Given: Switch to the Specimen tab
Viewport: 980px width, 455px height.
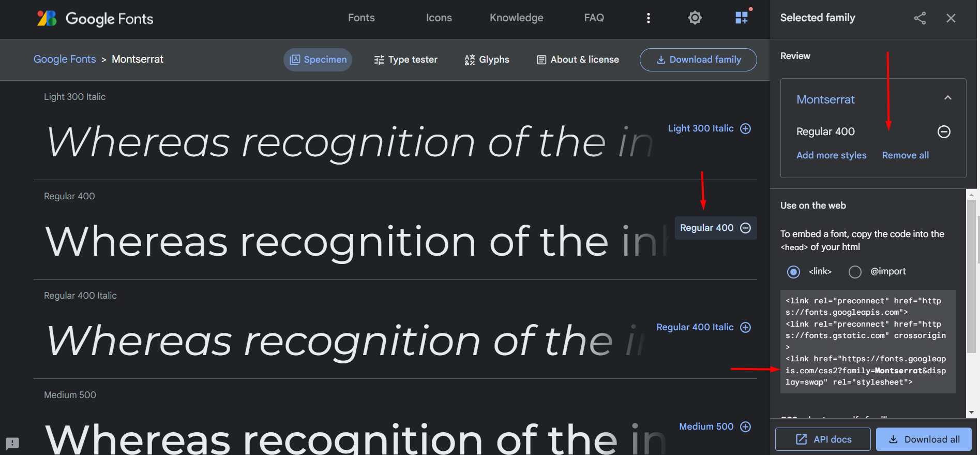Looking at the screenshot, I should point(318,60).
